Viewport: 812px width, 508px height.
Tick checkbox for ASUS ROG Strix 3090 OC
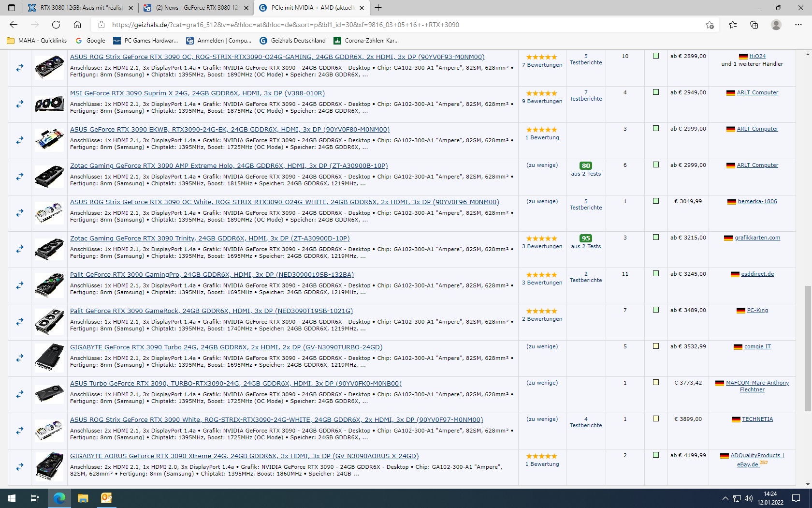pyautogui.click(x=656, y=56)
